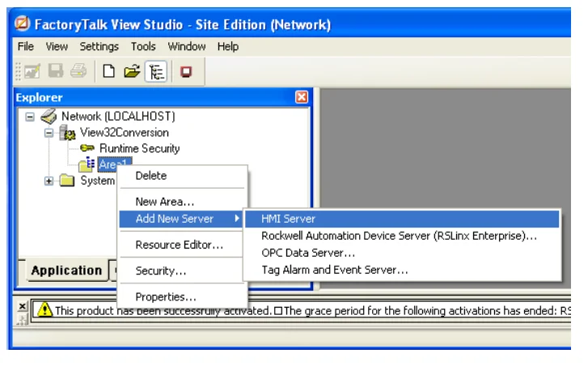The height and width of the screenshot is (366, 588).
Task: Click the New document toolbar icon
Action: pyautogui.click(x=109, y=72)
